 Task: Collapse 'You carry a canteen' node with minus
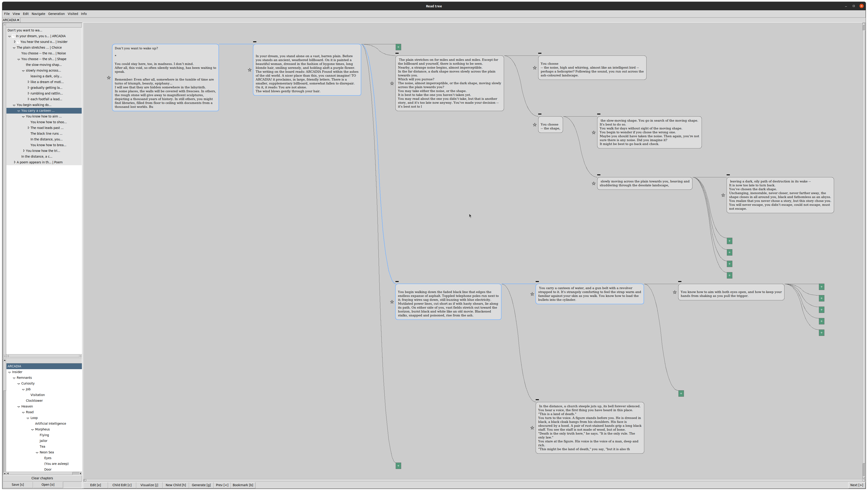(537, 281)
